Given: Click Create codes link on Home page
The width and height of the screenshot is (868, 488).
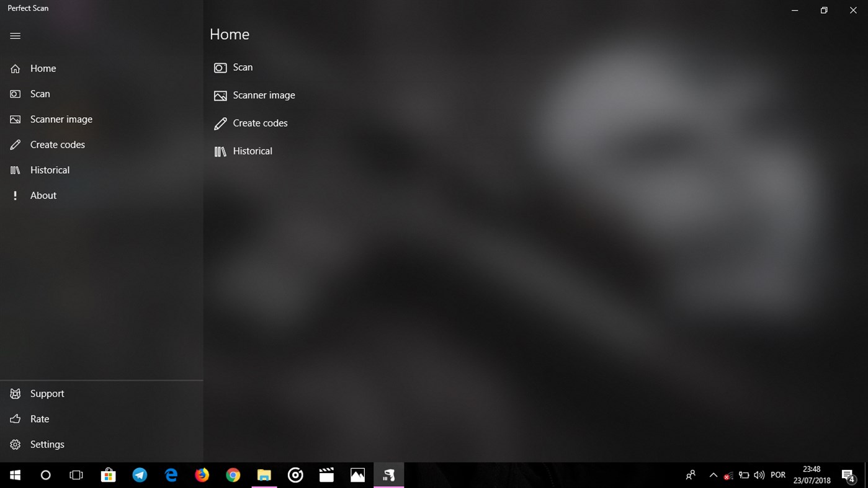Looking at the screenshot, I should 260,123.
